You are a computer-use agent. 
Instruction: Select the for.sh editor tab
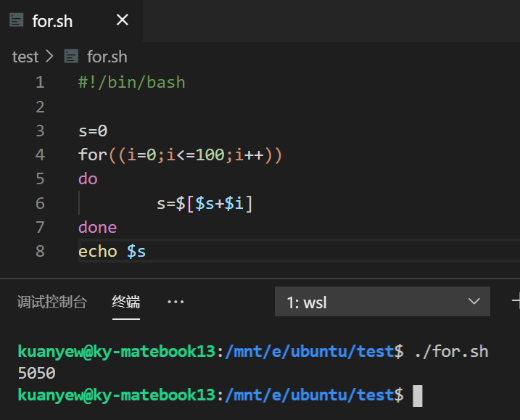click(71, 20)
